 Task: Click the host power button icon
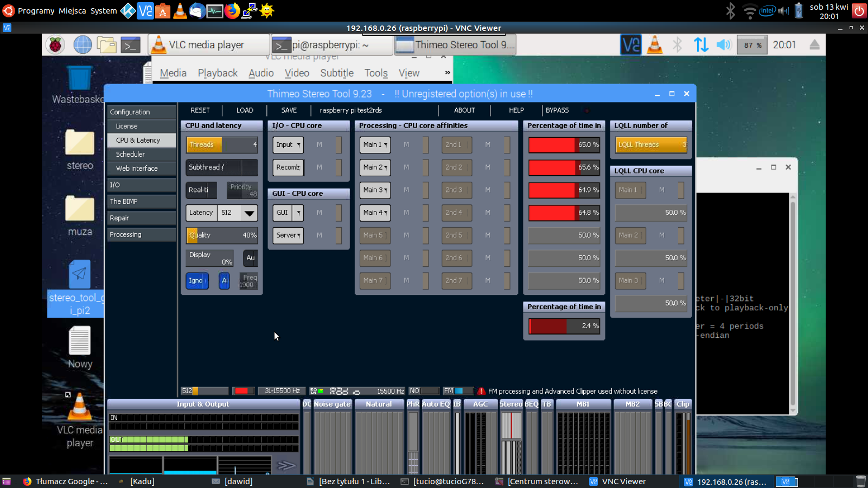point(859,10)
